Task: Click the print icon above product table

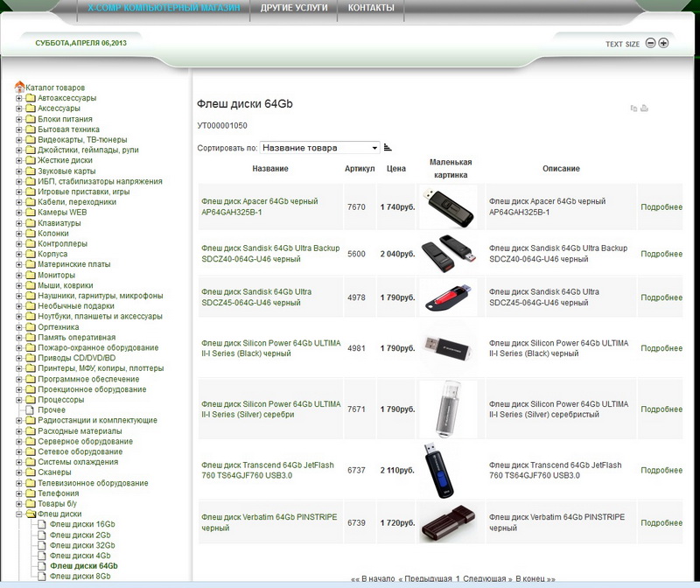Action: [x=645, y=108]
